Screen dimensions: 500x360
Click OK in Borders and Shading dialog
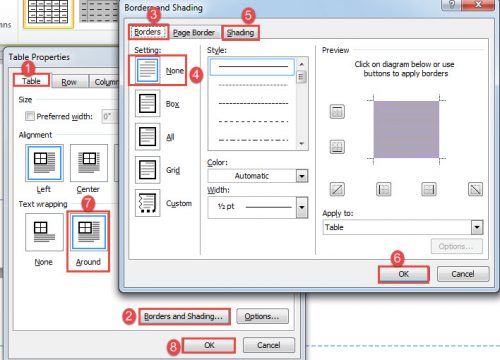tap(404, 274)
